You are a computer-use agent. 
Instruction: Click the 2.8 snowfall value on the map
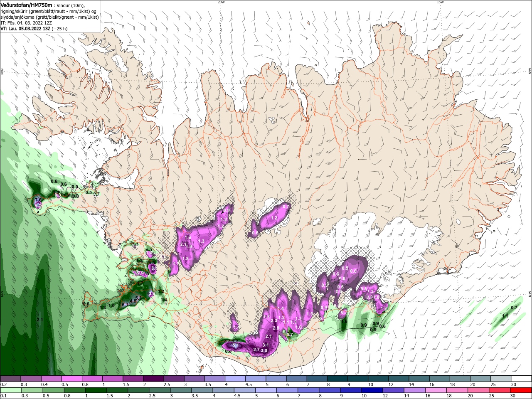coord(276,328)
